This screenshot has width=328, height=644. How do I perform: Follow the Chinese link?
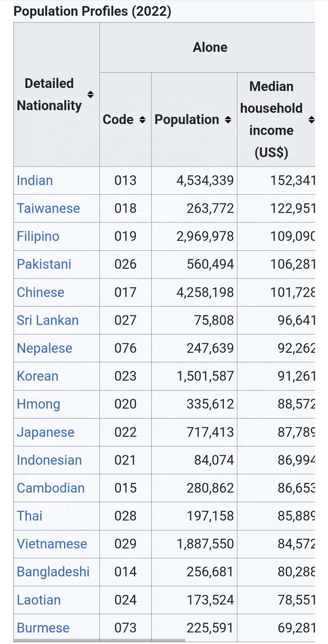click(x=41, y=292)
